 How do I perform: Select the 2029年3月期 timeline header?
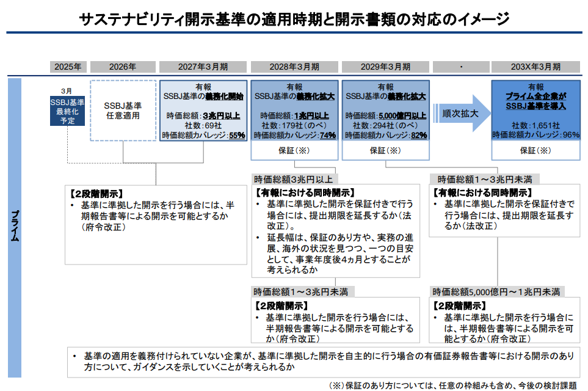[385, 67]
